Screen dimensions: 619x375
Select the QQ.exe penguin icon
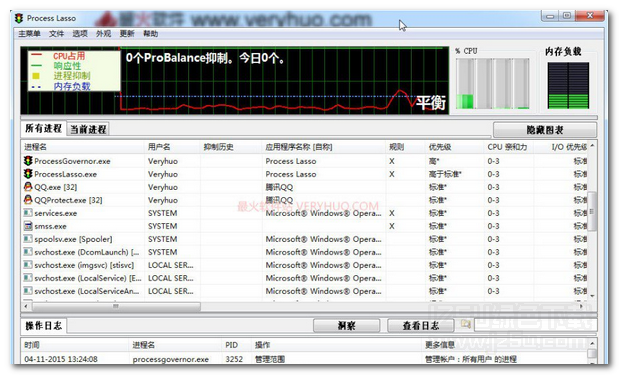(x=28, y=187)
